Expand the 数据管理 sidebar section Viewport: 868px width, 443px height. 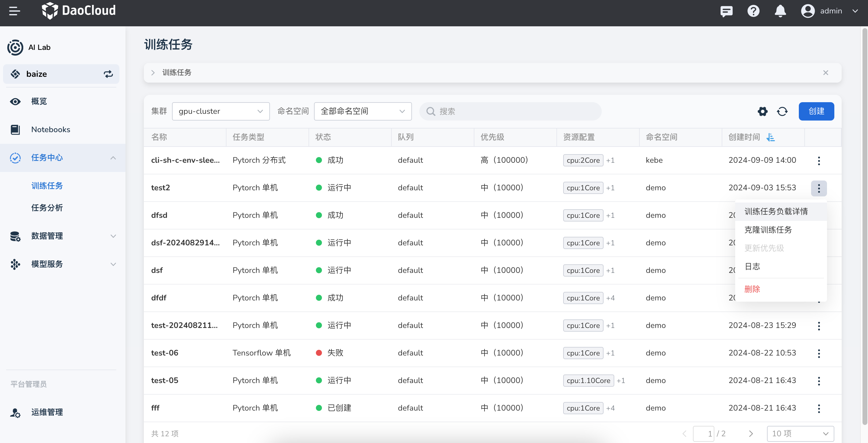point(113,236)
